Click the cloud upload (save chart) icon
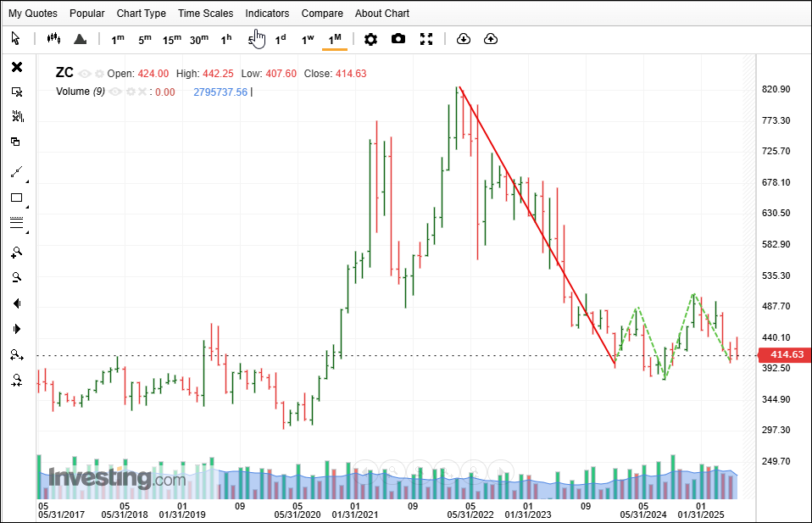Image resolution: width=812 pixels, height=523 pixels. [x=491, y=39]
